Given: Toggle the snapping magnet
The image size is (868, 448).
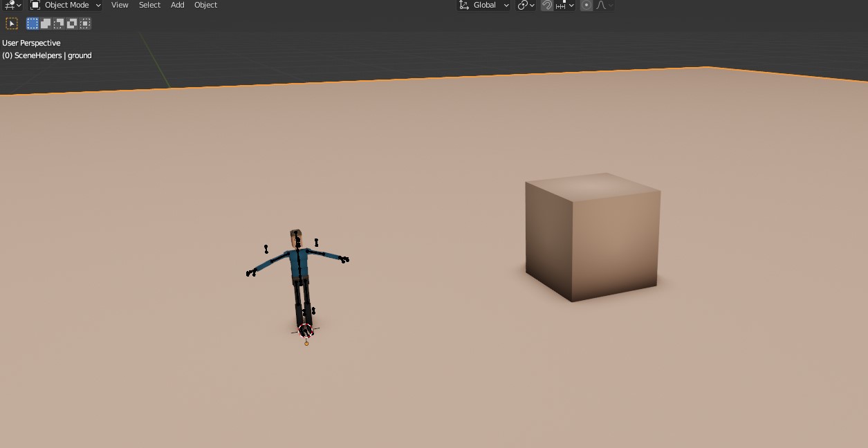Looking at the screenshot, I should [x=547, y=5].
